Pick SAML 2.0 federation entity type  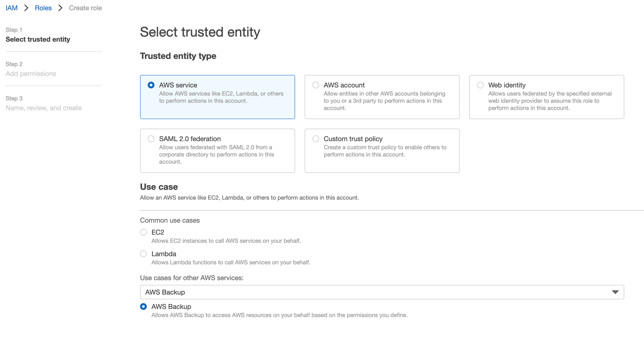[x=151, y=139]
